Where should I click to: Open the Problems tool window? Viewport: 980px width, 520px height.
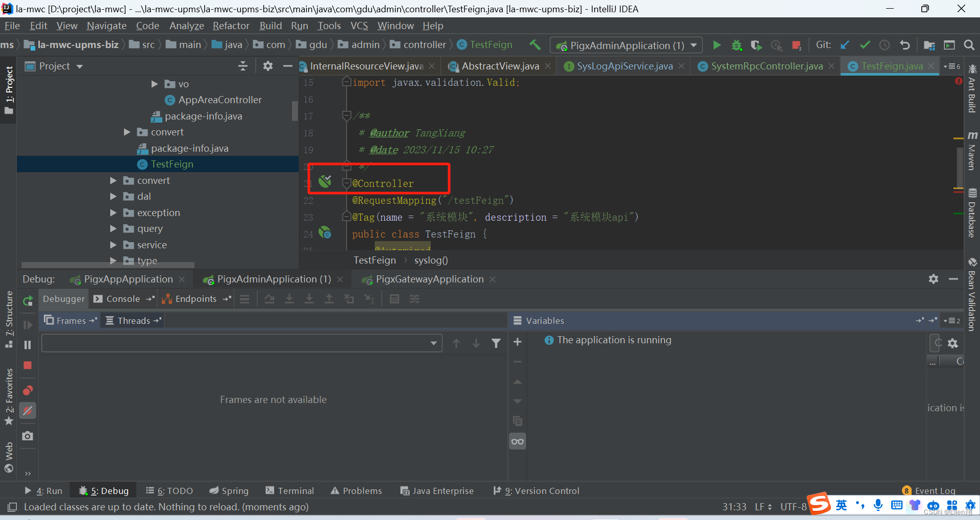point(356,491)
